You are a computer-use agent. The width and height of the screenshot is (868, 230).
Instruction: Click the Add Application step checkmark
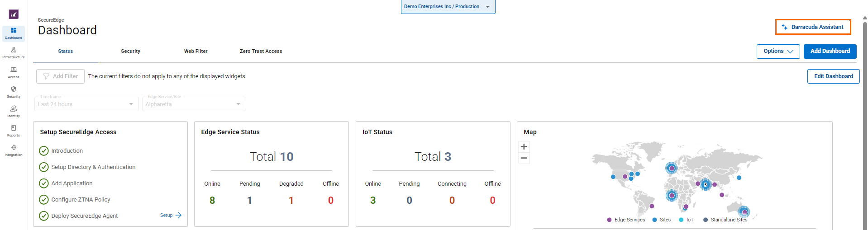tap(44, 183)
